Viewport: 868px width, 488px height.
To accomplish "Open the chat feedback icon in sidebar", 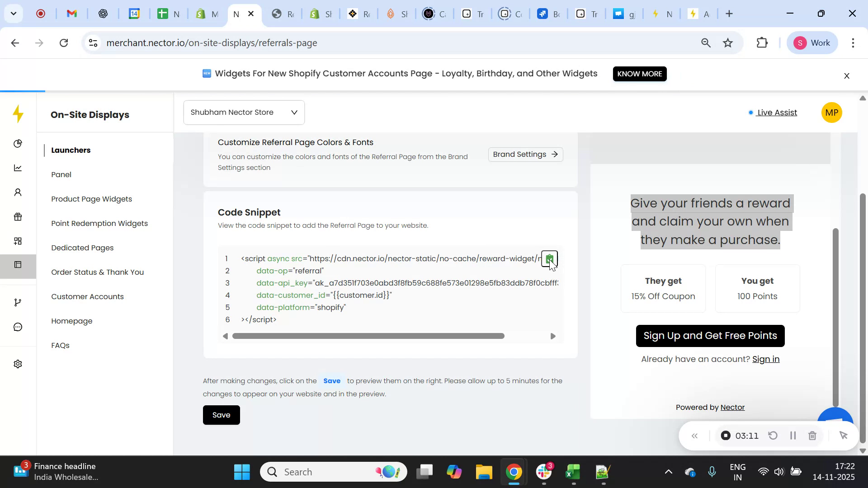I will tap(18, 327).
